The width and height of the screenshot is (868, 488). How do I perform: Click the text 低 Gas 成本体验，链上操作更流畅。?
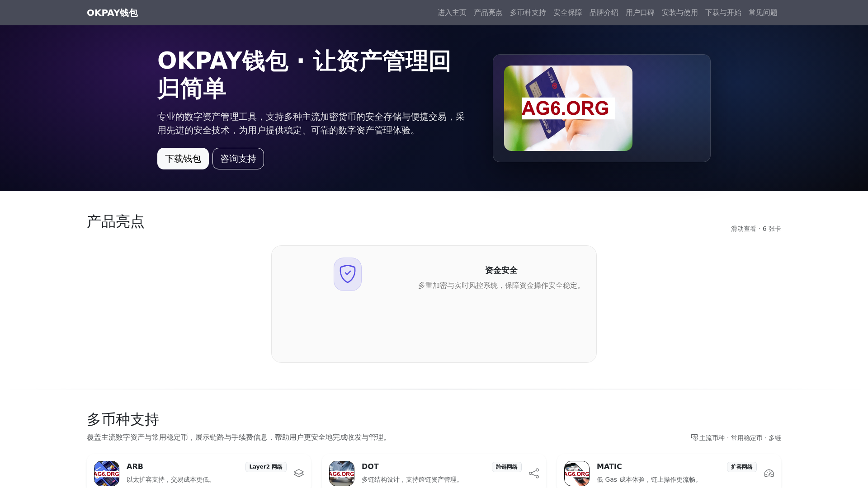pyautogui.click(x=649, y=479)
